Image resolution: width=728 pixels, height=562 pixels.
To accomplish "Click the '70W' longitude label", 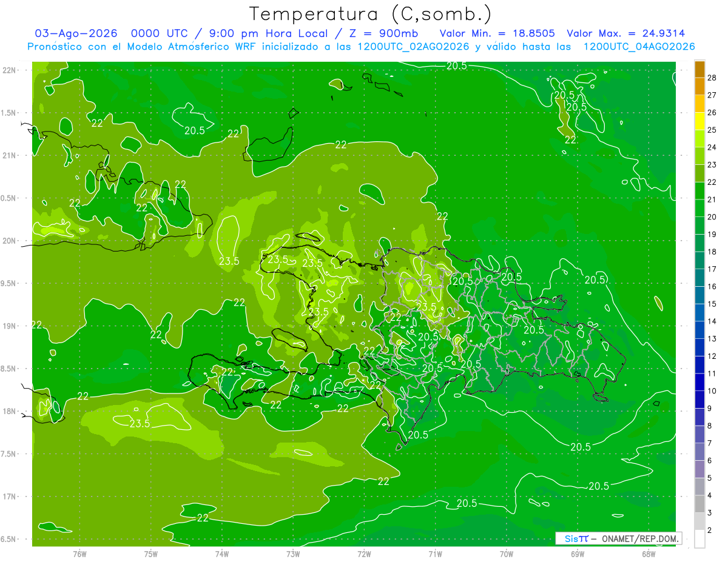I will pyautogui.click(x=507, y=554).
